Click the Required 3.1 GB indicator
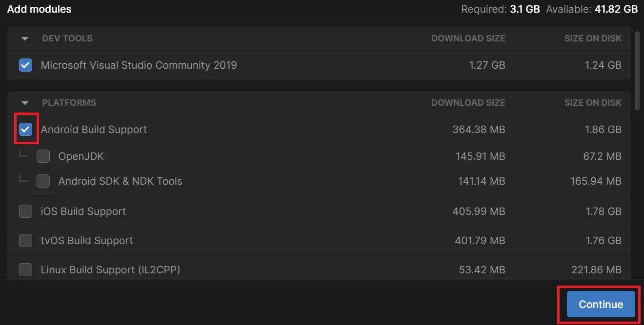The image size is (644, 325). pyautogui.click(x=500, y=9)
